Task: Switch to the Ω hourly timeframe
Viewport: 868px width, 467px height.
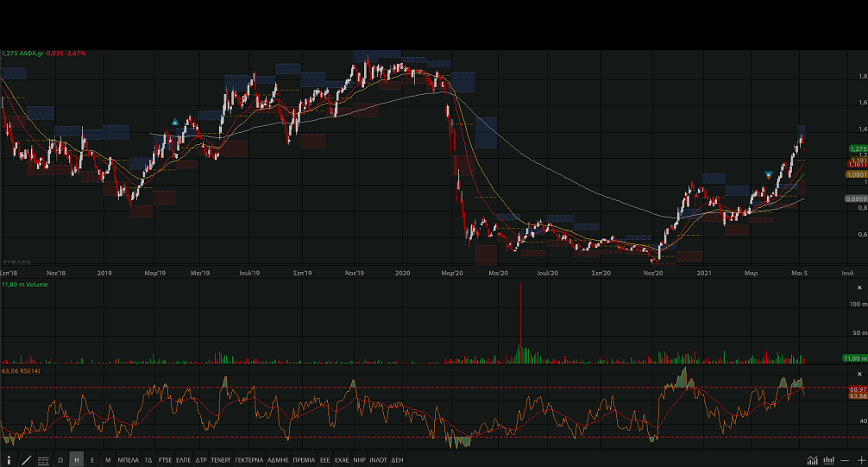Action: (x=60, y=460)
